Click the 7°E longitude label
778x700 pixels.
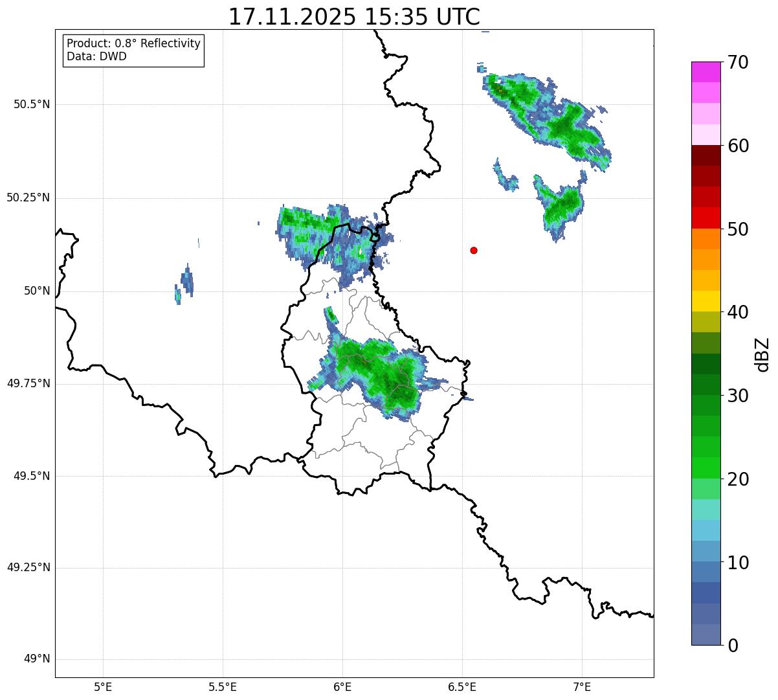click(582, 687)
